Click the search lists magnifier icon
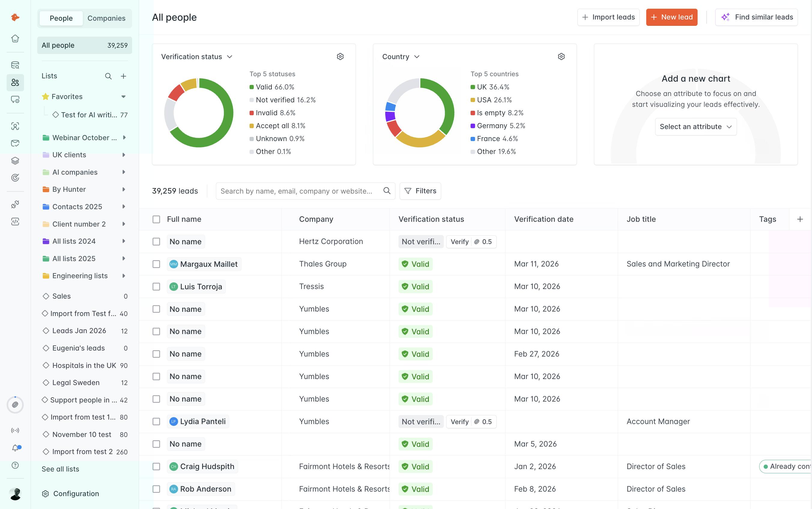 108,77
